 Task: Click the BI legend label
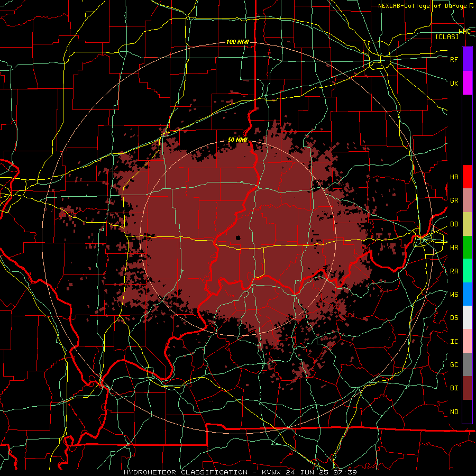click(x=454, y=388)
